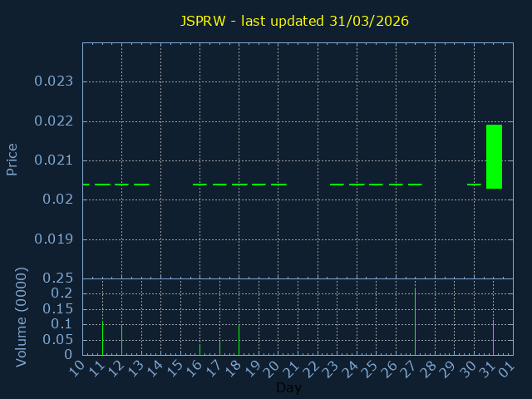
Task: Select the short green volume bar at day 16
Action: tap(199, 349)
